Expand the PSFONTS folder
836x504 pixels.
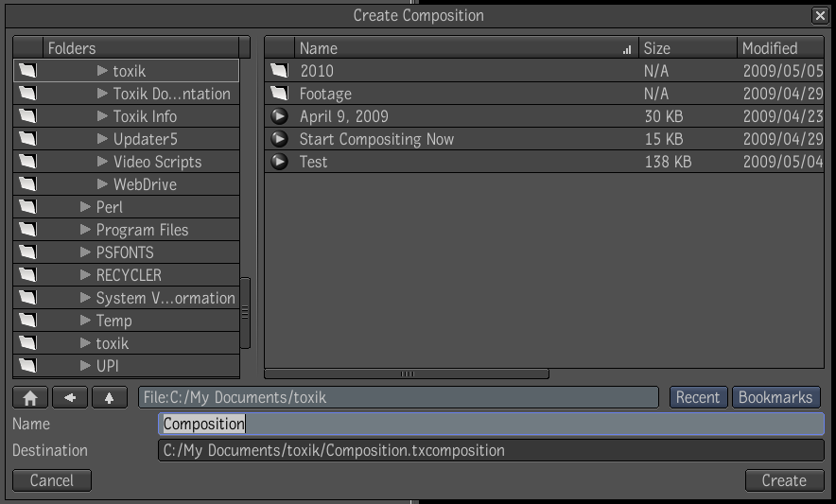[85, 252]
